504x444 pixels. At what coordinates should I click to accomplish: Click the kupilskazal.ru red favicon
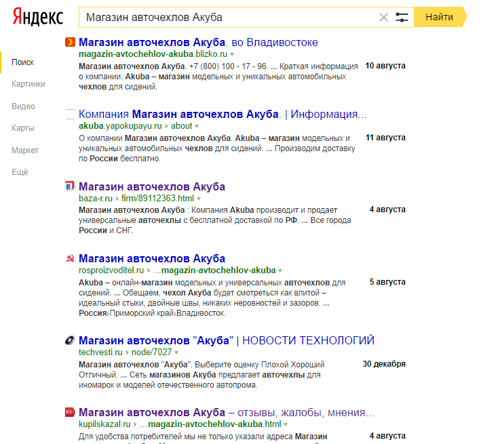pyautogui.click(x=70, y=412)
